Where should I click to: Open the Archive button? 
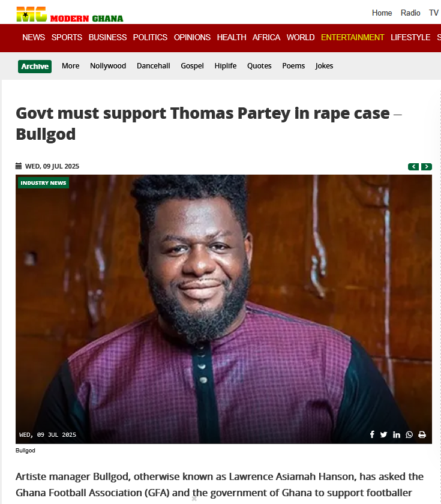pyautogui.click(x=35, y=66)
